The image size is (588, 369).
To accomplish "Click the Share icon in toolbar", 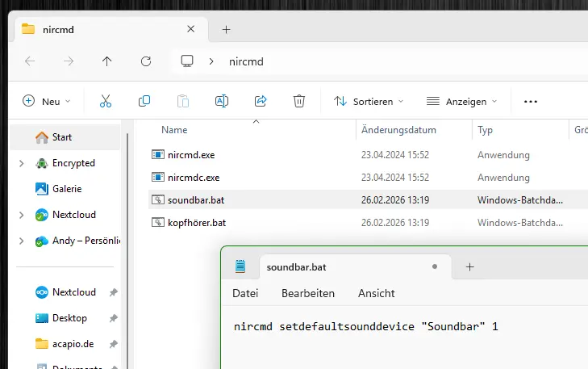I will coord(261,101).
